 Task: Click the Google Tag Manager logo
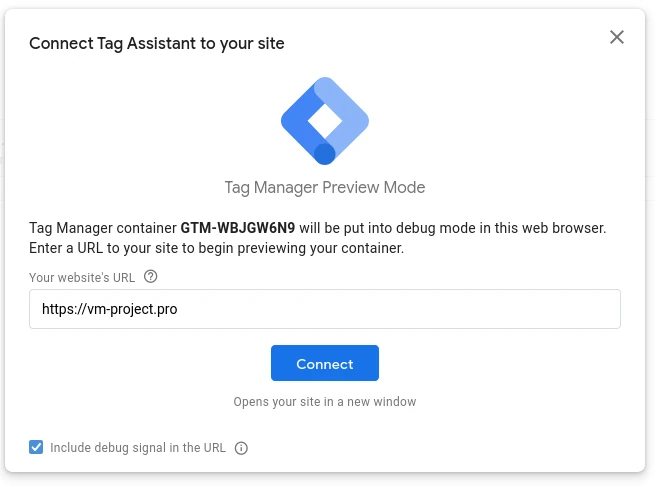pyautogui.click(x=325, y=121)
